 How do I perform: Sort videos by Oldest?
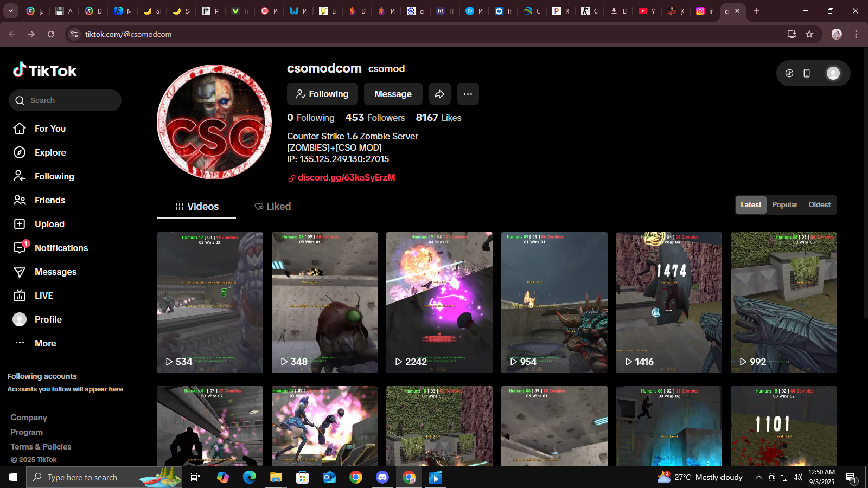coord(819,204)
